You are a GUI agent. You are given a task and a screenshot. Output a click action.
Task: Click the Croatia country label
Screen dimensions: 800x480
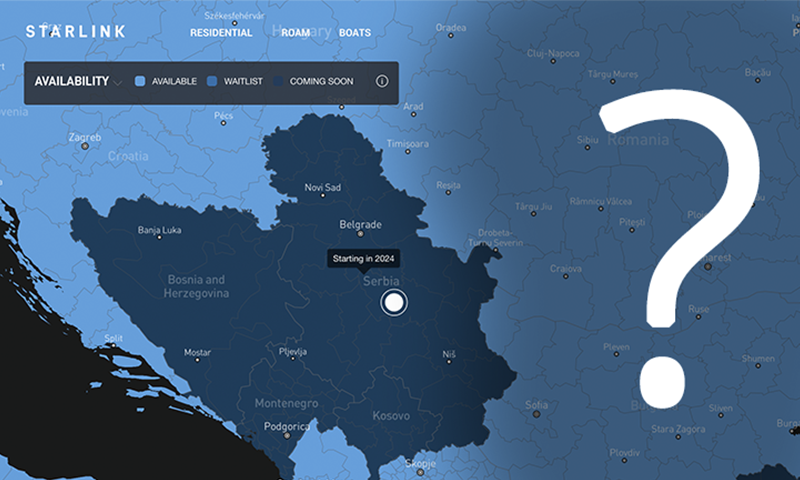coord(128,156)
